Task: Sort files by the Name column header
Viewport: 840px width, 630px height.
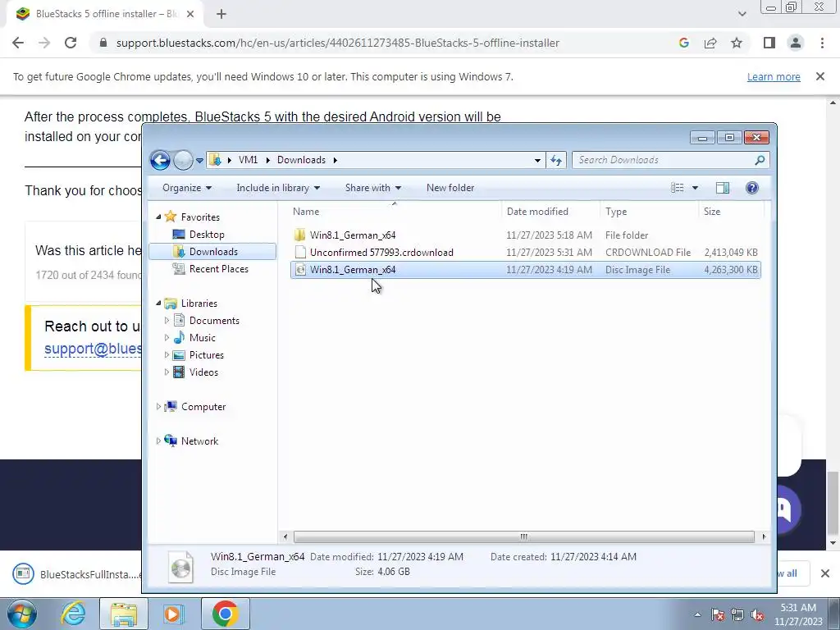Action: coord(395,212)
